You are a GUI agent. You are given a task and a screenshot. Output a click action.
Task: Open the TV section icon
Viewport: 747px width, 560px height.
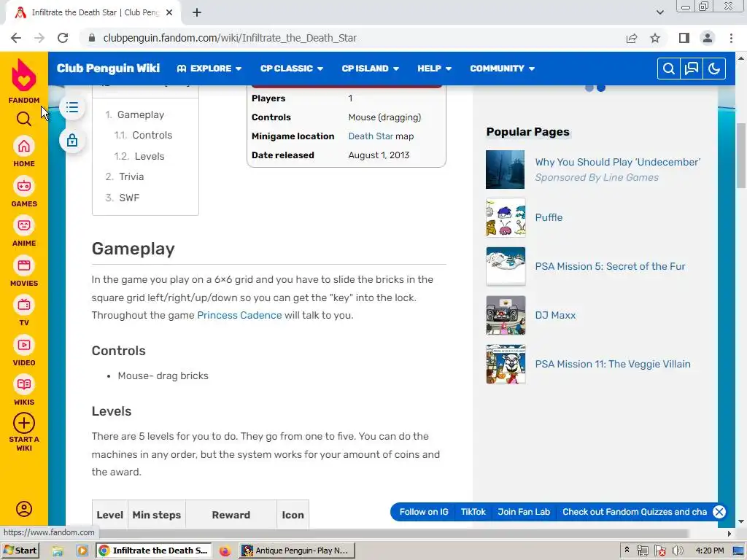coord(24,306)
